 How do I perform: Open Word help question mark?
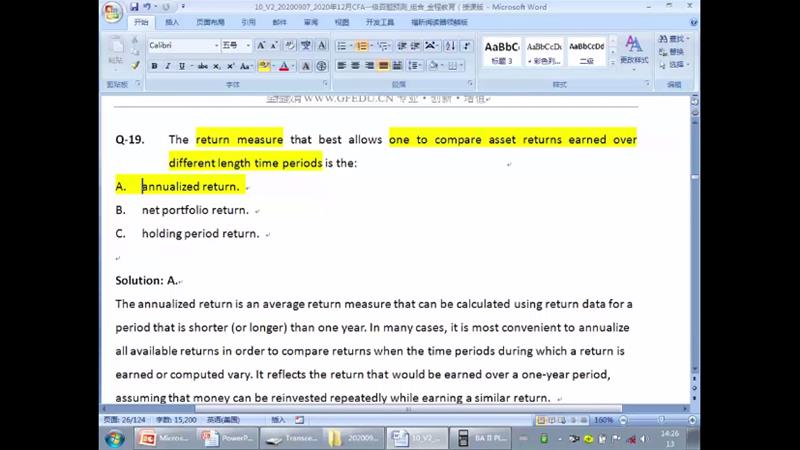click(693, 22)
